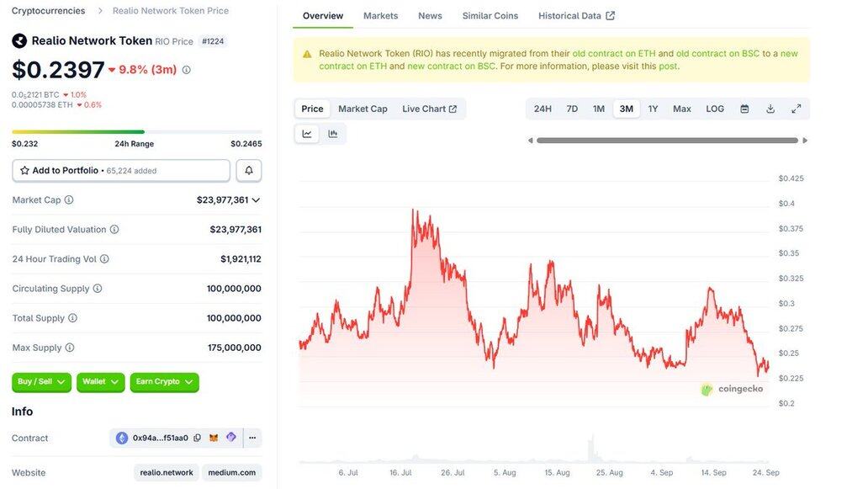Toggle LOG scale on the chart

point(715,109)
